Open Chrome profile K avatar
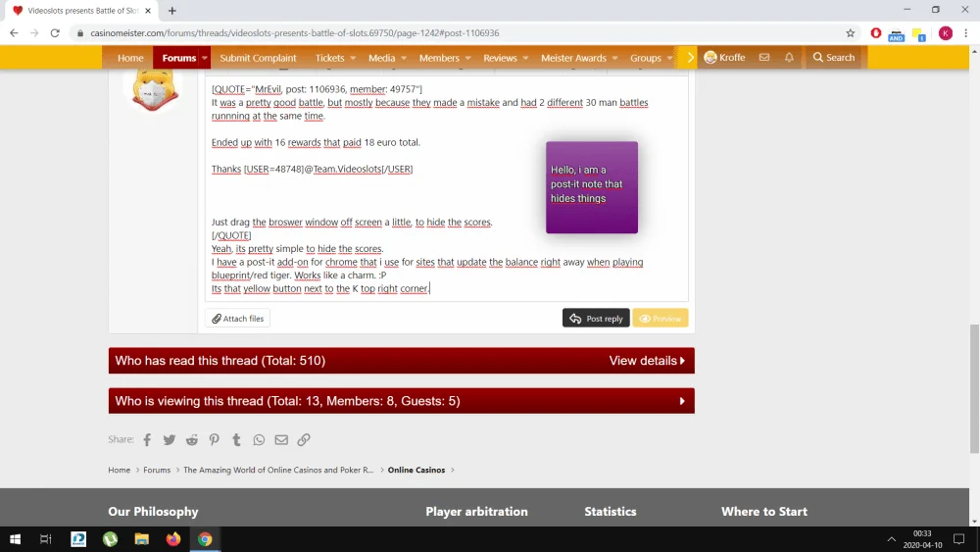Viewport: 980px width, 552px height. pyautogui.click(x=946, y=33)
